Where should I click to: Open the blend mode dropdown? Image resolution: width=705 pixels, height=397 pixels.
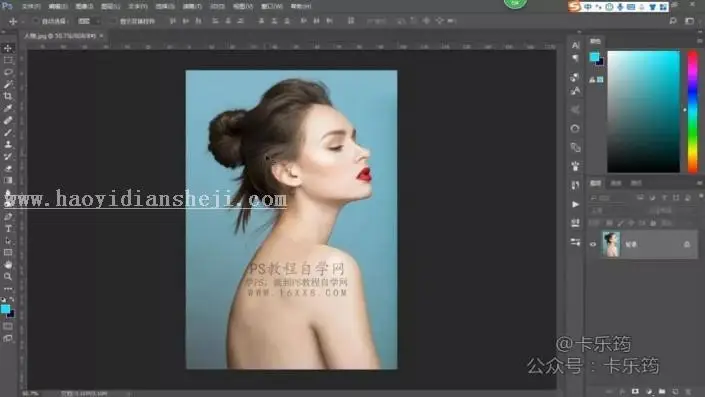(617, 210)
